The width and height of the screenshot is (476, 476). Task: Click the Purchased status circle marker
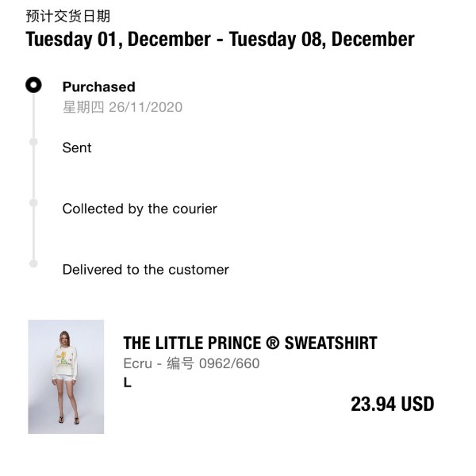point(33,85)
